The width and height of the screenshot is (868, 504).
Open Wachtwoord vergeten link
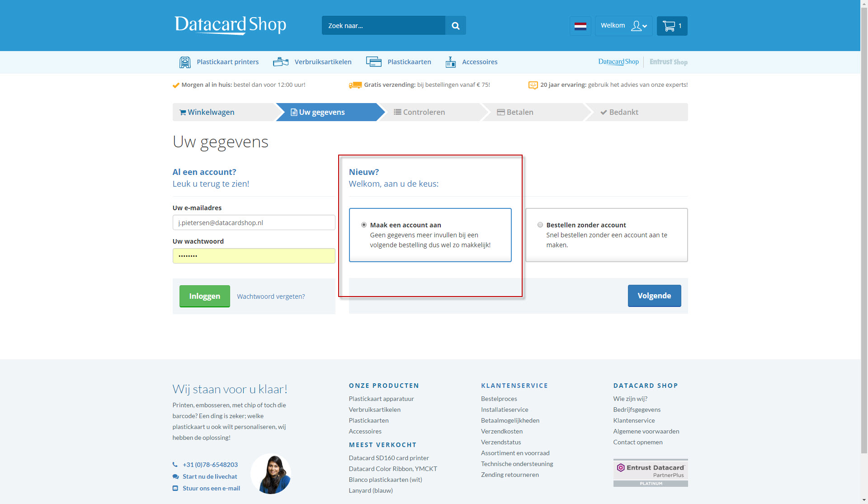pyautogui.click(x=271, y=297)
